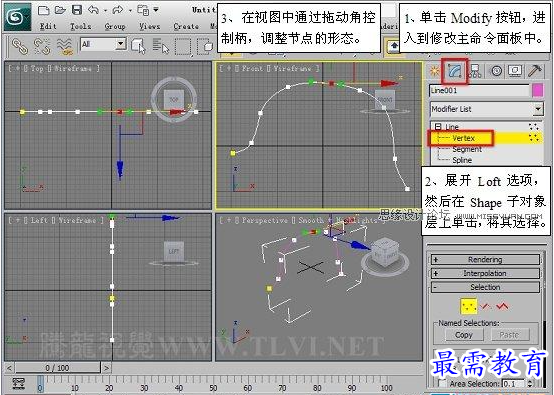
Task: Click the pink object color swatch
Action: (537, 90)
